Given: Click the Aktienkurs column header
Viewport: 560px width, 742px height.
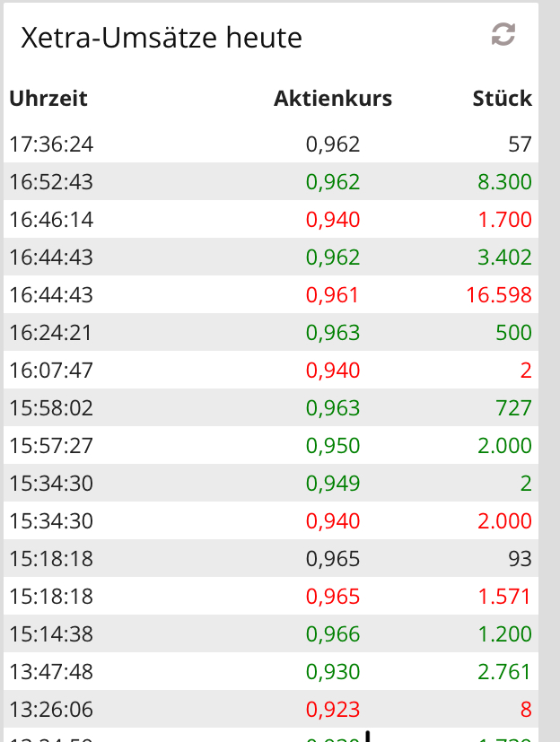Looking at the screenshot, I should click(333, 99).
